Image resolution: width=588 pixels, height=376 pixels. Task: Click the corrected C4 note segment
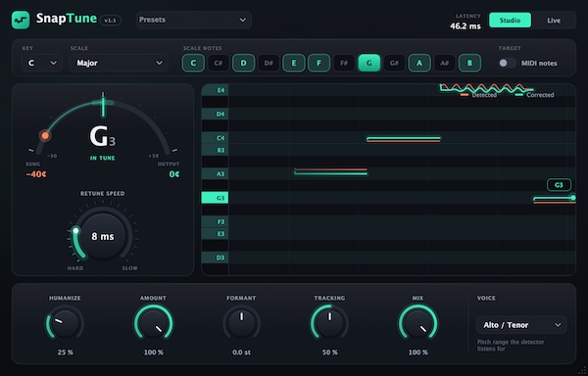(x=404, y=139)
